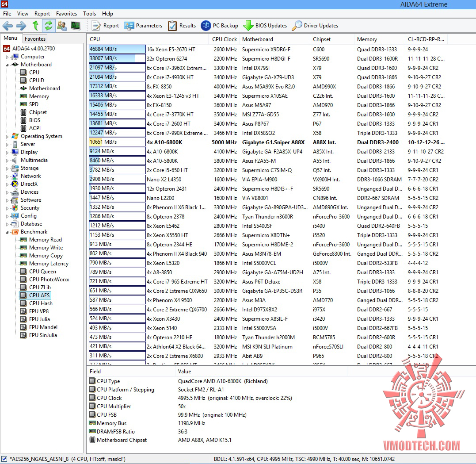476x464 pixels.
Task: Expand the Operating System node
Action: pyautogui.click(x=7, y=136)
